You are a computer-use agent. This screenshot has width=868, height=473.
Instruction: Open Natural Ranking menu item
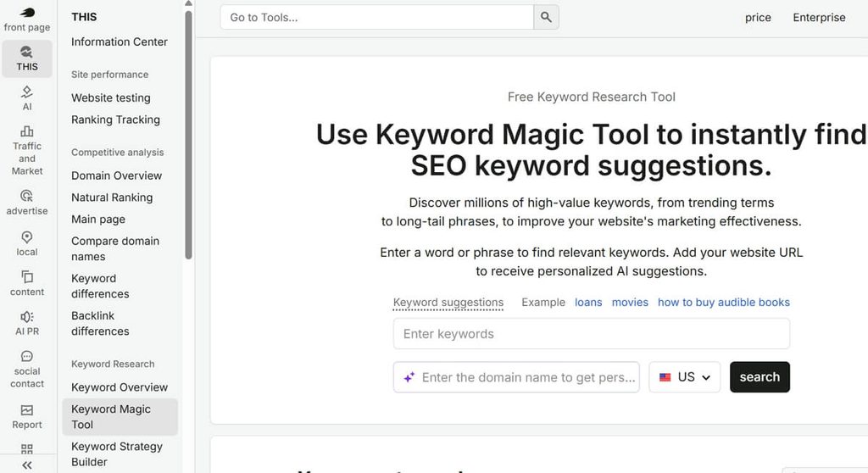(112, 198)
